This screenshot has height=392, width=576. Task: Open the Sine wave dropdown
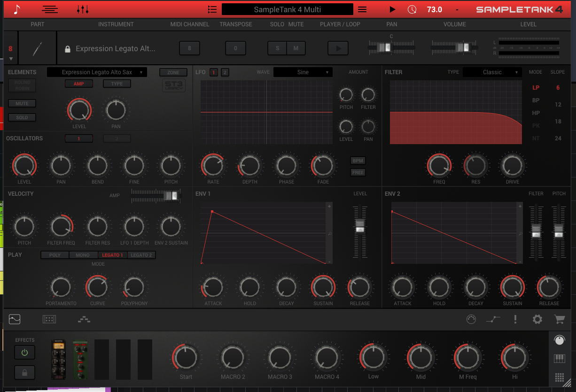tap(302, 72)
